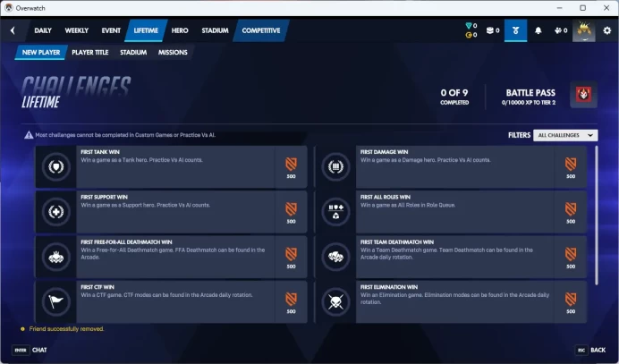The image size is (619, 364).
Task: Click the First Support Win cross icon
Action: point(56,212)
